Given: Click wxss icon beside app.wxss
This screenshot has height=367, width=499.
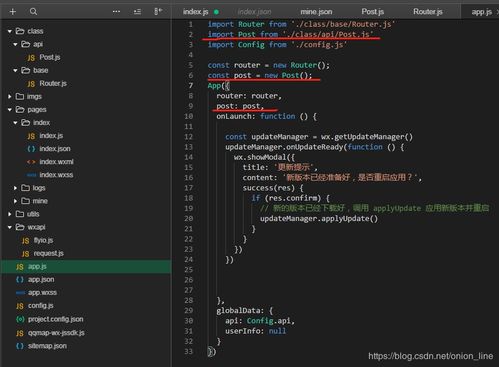Looking at the screenshot, I should 20,293.
